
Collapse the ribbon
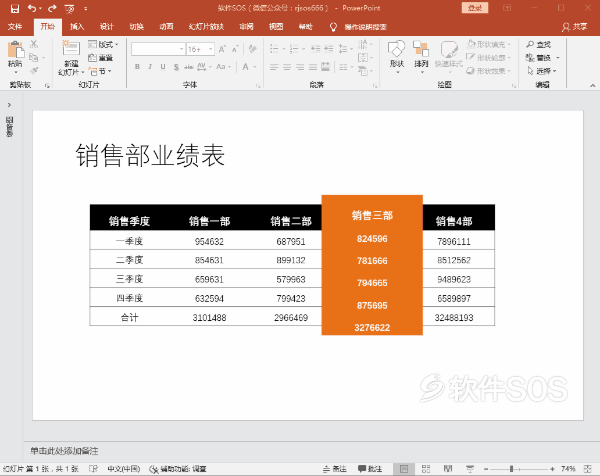(592, 85)
